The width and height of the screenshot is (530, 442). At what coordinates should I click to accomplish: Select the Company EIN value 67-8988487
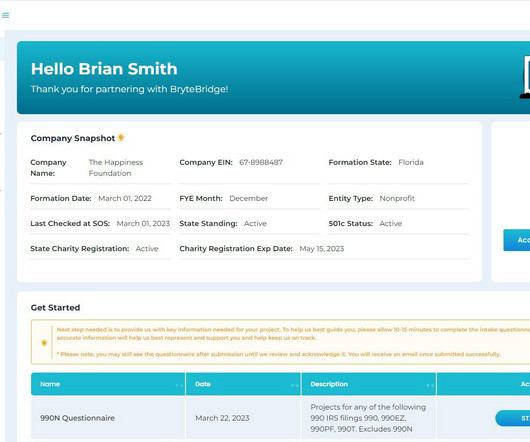pyautogui.click(x=261, y=162)
